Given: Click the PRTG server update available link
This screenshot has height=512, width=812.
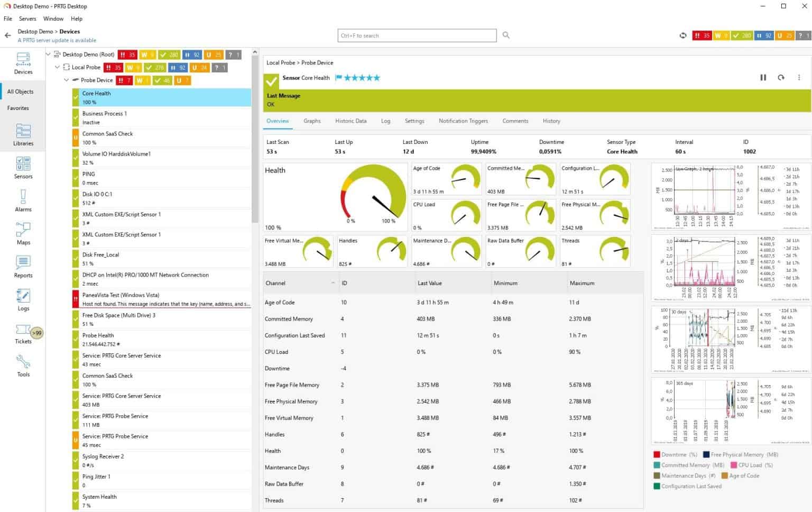Looking at the screenshot, I should tap(57, 40).
